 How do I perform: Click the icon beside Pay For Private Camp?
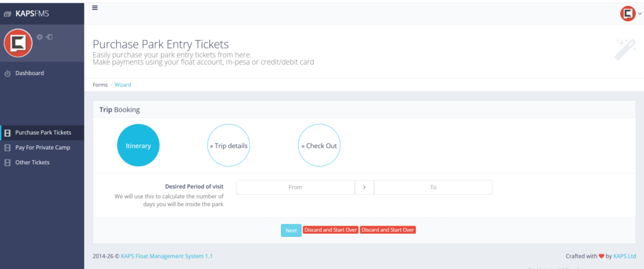8,148
